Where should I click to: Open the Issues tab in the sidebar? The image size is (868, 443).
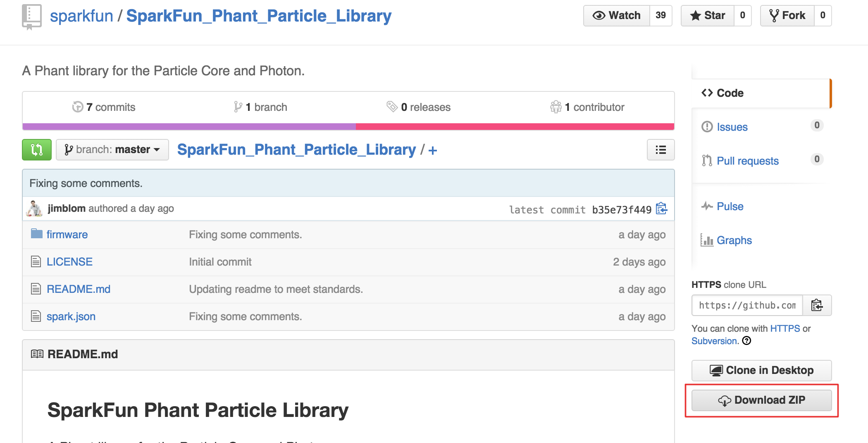click(732, 127)
